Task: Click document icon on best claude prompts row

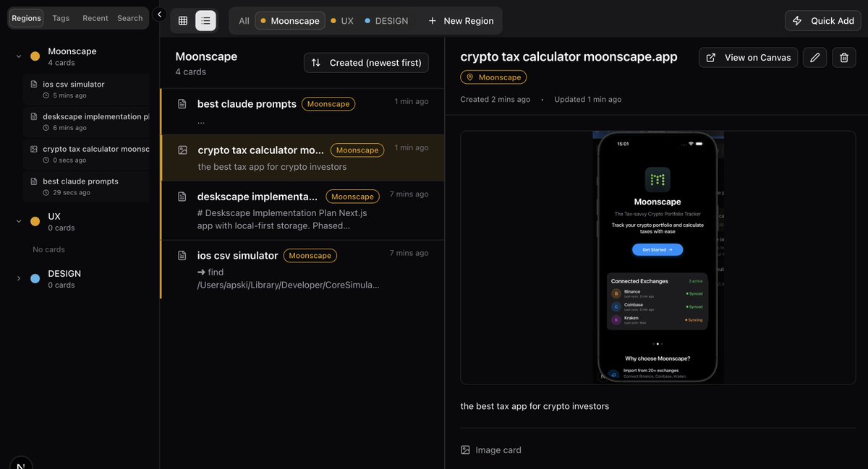Action: 182,104
